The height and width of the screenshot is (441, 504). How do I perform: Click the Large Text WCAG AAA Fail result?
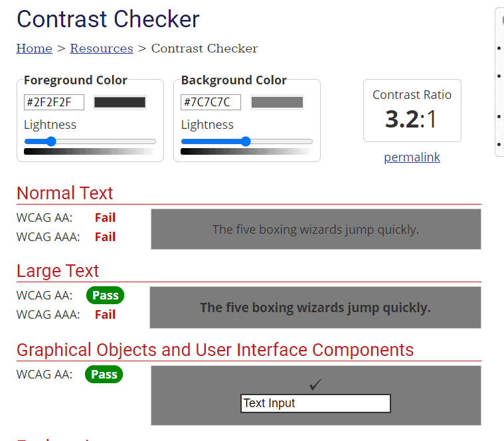tap(105, 314)
